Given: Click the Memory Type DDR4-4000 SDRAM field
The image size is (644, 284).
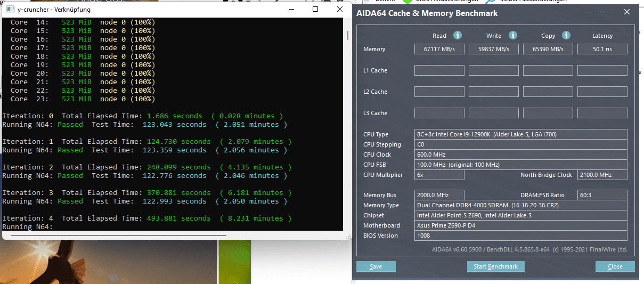Looking at the screenshot, I should click(521, 205).
